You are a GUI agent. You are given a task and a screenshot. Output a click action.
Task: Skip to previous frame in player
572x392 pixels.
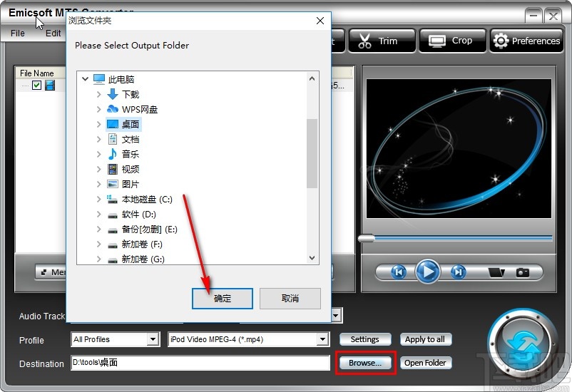click(x=399, y=272)
